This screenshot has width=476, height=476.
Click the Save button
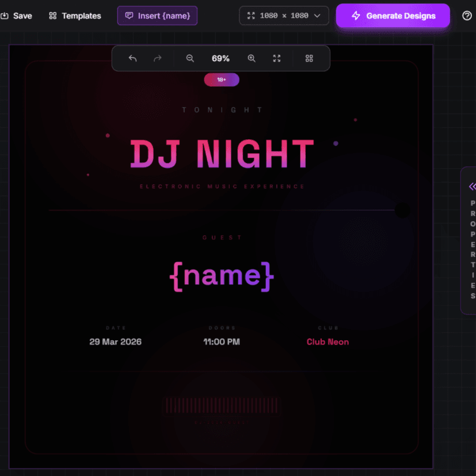[16, 16]
